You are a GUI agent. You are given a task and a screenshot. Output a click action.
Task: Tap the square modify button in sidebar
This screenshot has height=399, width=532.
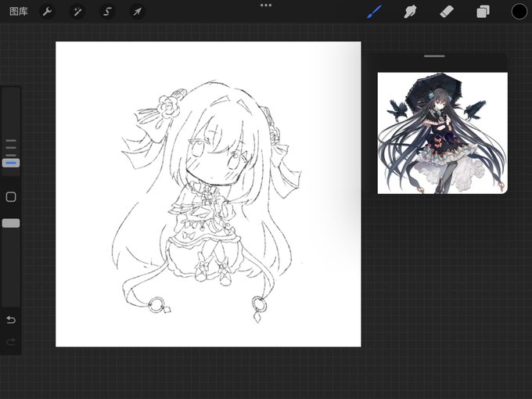[x=11, y=197]
